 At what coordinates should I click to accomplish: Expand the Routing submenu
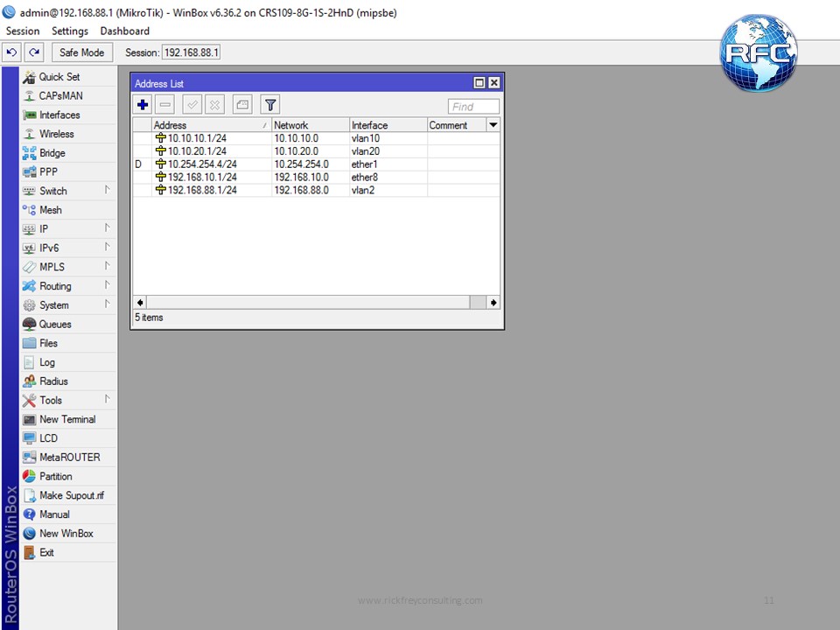[68, 286]
